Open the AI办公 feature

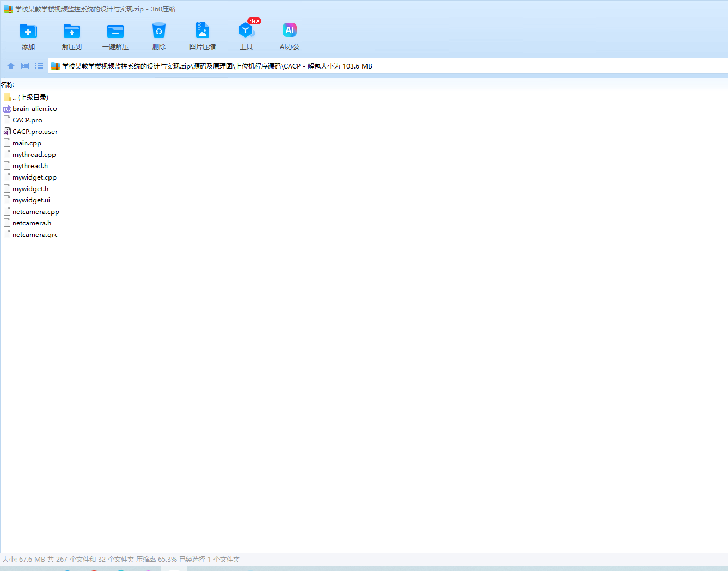click(x=290, y=30)
